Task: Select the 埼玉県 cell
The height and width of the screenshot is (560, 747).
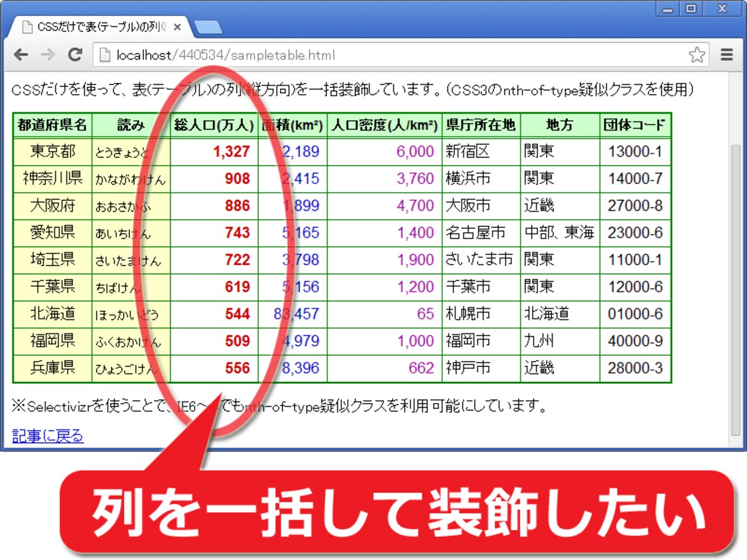Action: [x=52, y=259]
